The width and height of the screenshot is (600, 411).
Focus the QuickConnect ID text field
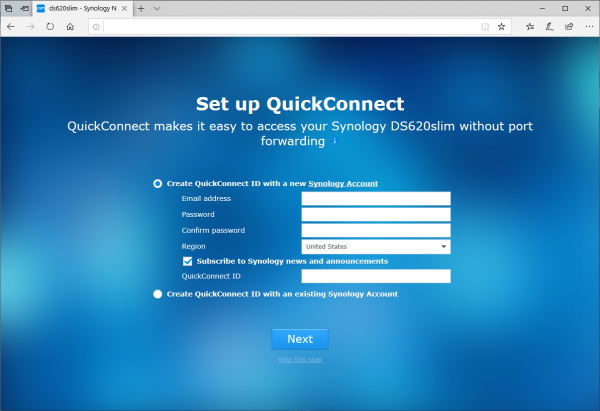tap(375, 276)
